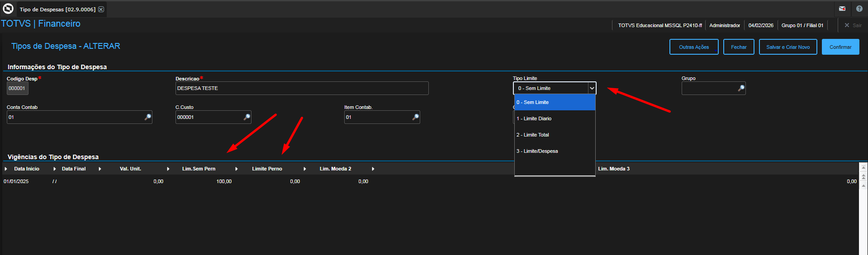Click the Sair exit button
This screenshot has width=868, height=255.
(853, 25)
